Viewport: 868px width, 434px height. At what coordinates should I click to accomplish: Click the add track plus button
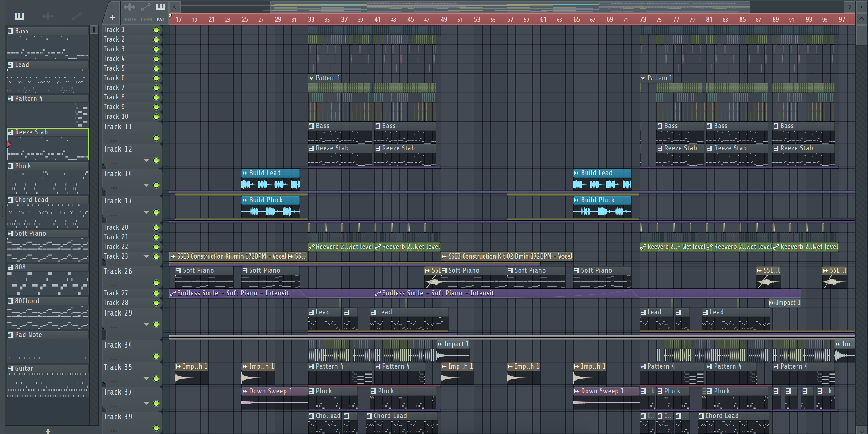112,17
